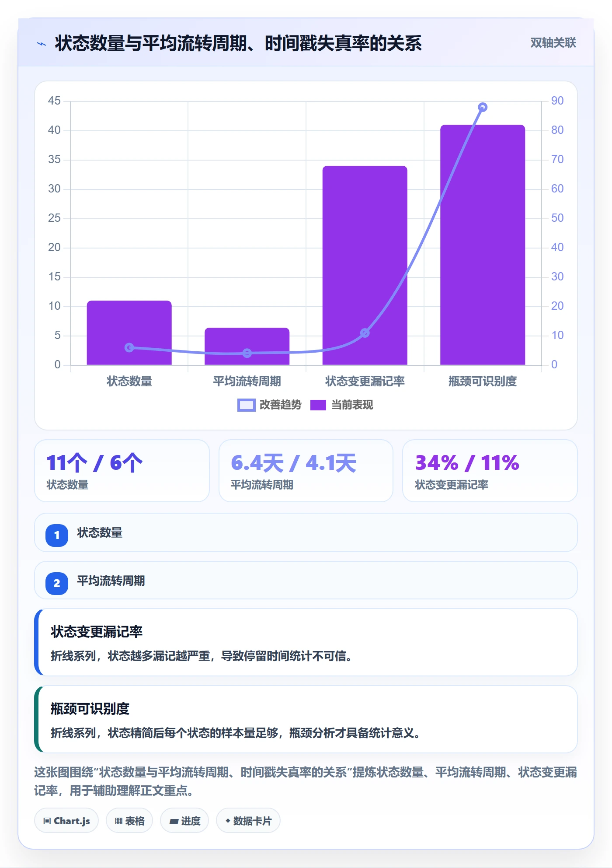This screenshot has width=612, height=868.
Task: Select the 状态变更漏记率 purple bar
Action: coord(365,265)
